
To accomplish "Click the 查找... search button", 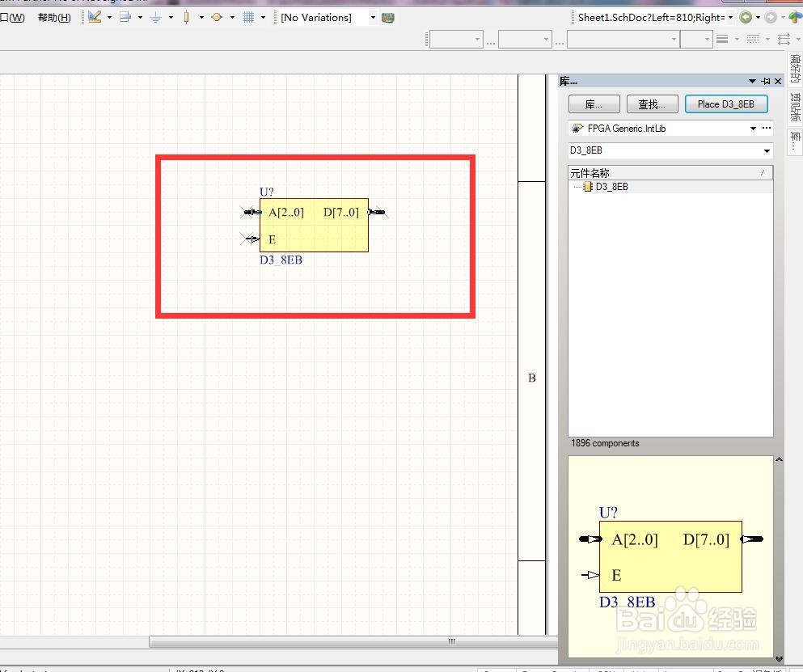I will tap(652, 104).
